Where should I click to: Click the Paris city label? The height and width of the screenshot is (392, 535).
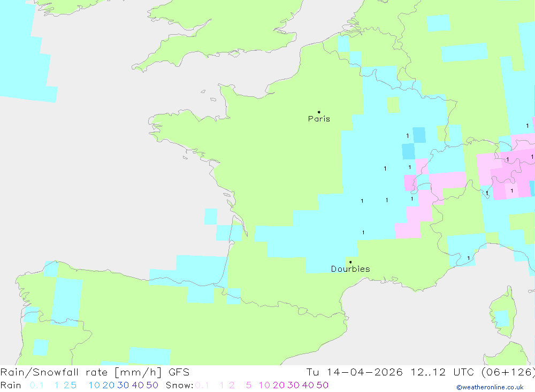pos(319,119)
